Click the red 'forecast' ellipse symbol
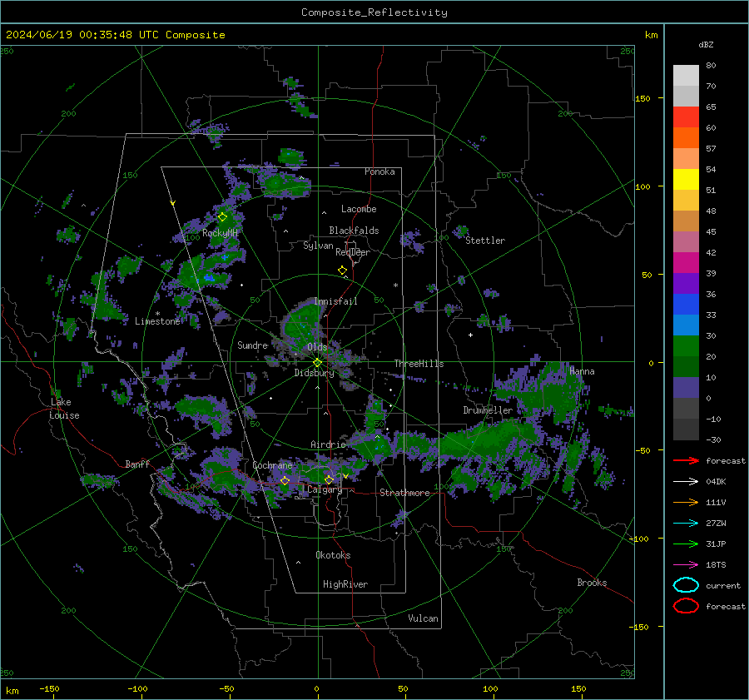Viewport: 749px width, 700px height. tap(686, 606)
